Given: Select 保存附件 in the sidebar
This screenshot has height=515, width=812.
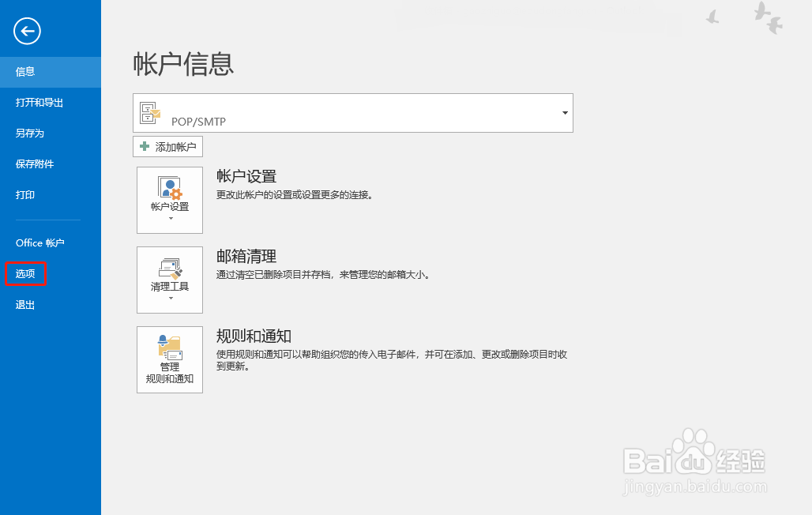Looking at the screenshot, I should [33, 164].
